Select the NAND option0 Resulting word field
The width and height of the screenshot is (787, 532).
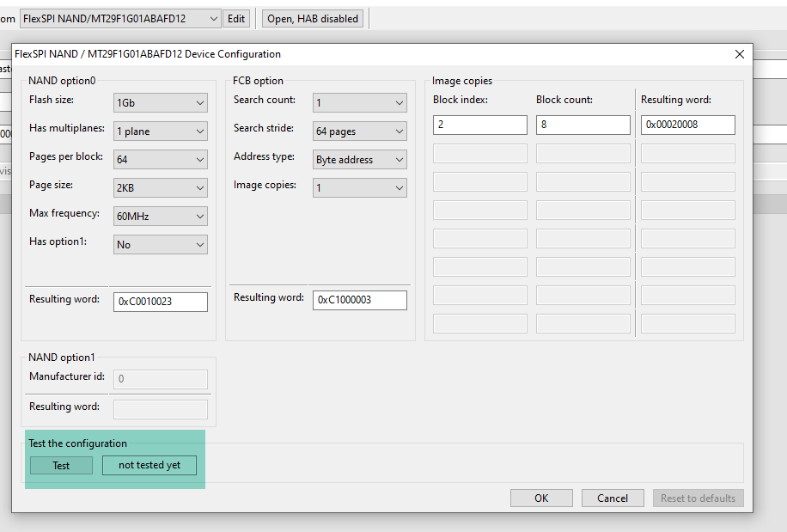[161, 302]
